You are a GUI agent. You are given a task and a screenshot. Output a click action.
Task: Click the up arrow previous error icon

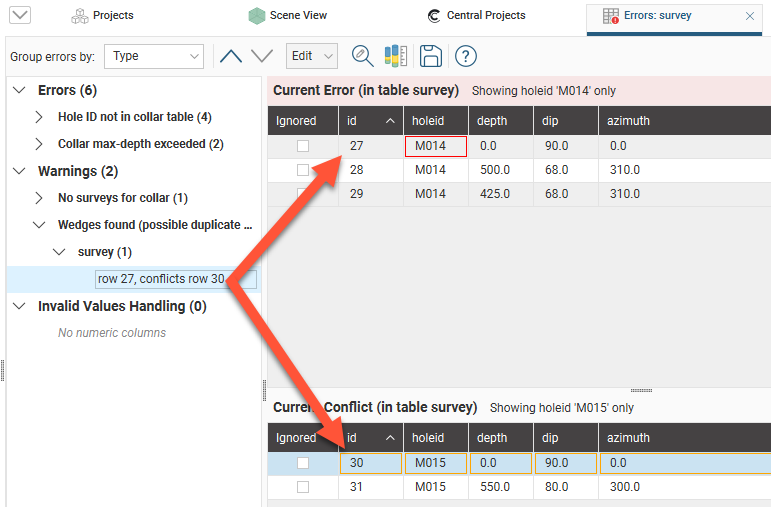[231, 57]
